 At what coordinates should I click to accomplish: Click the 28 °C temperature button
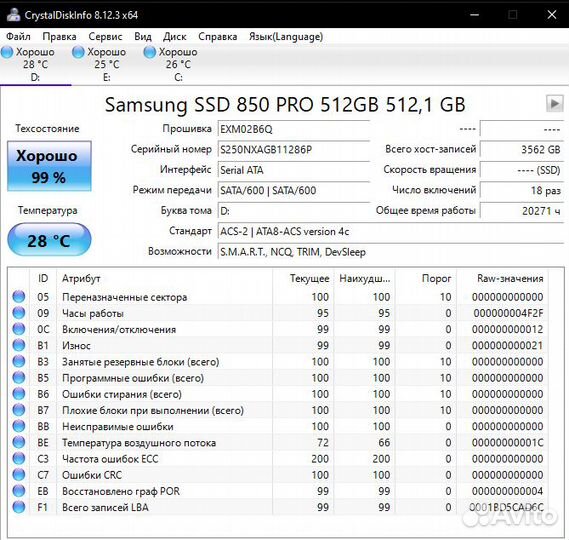(49, 240)
